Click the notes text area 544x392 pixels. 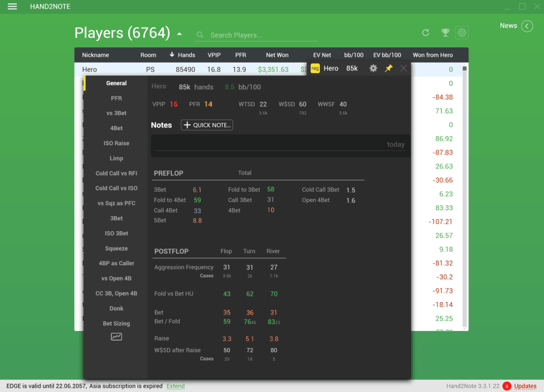280,146
